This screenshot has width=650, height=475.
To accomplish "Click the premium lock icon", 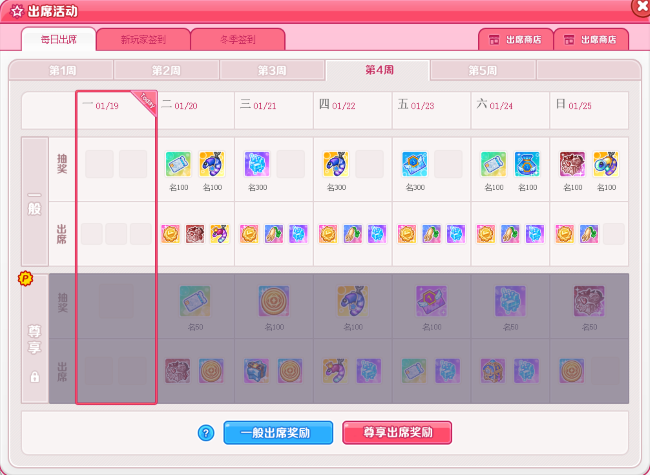I will click(x=35, y=377).
